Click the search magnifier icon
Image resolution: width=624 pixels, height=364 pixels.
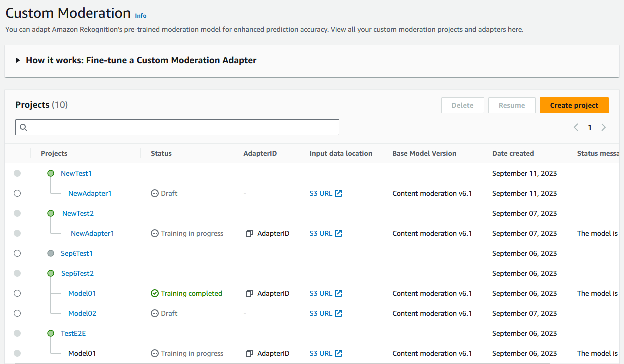click(23, 127)
